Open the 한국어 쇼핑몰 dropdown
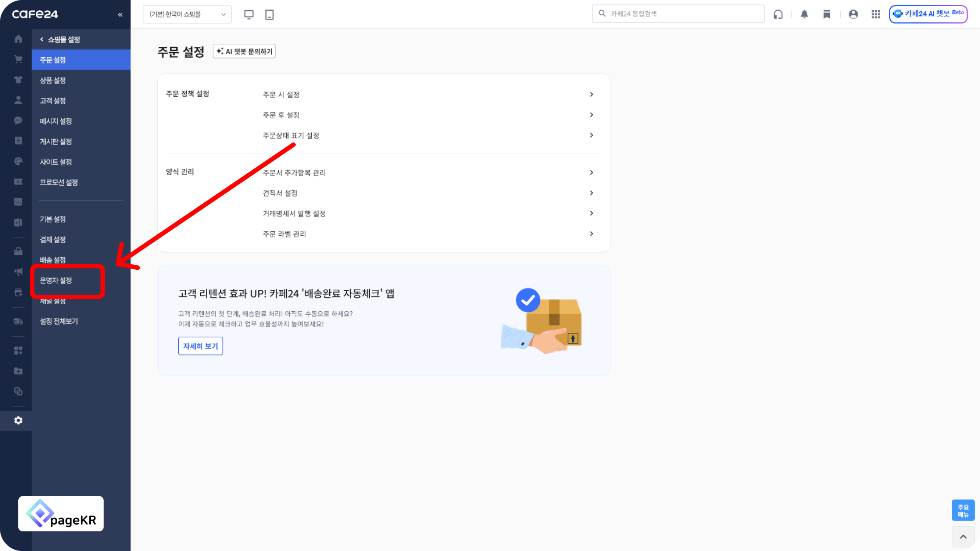This screenshot has width=980, height=551. pyautogui.click(x=187, y=14)
